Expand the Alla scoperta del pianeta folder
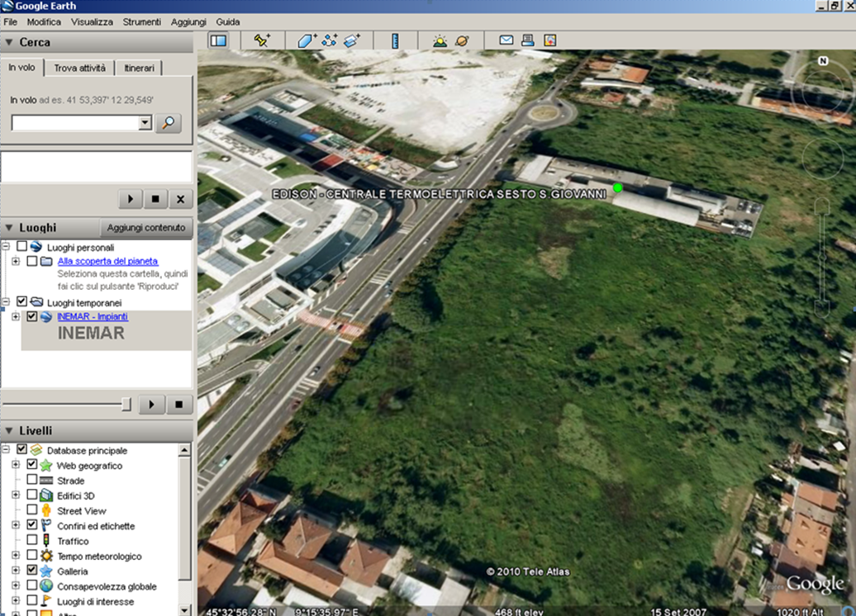The height and width of the screenshot is (616, 856). point(16,262)
